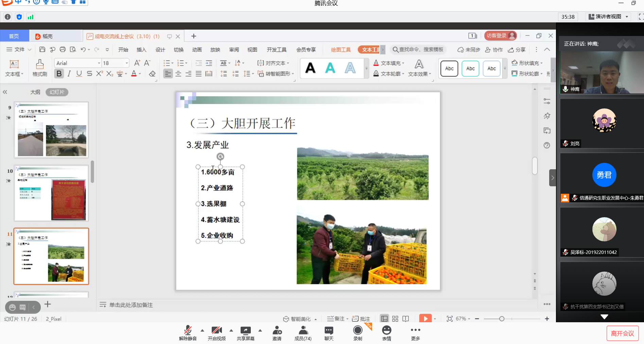Start slideshow with orange play button
This screenshot has width=644, height=344.
click(425, 319)
